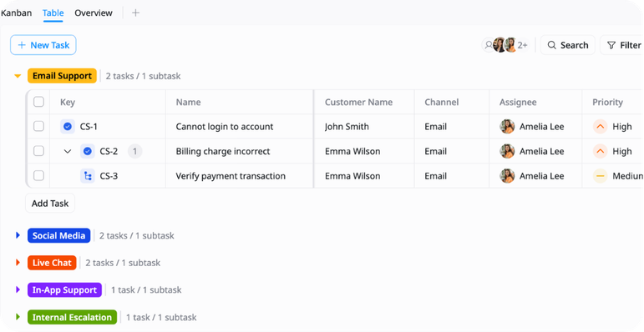Click the In-App Support purple label

tap(64, 289)
